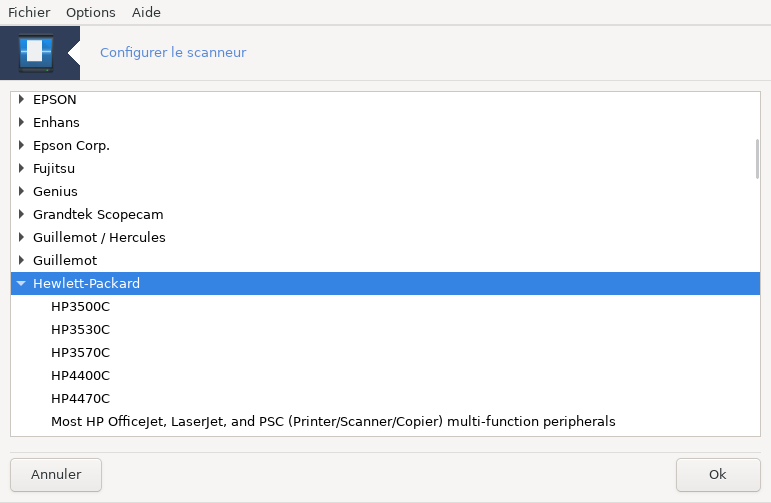This screenshot has width=771, height=503.
Task: Click the Ok button
Action: coord(717,474)
